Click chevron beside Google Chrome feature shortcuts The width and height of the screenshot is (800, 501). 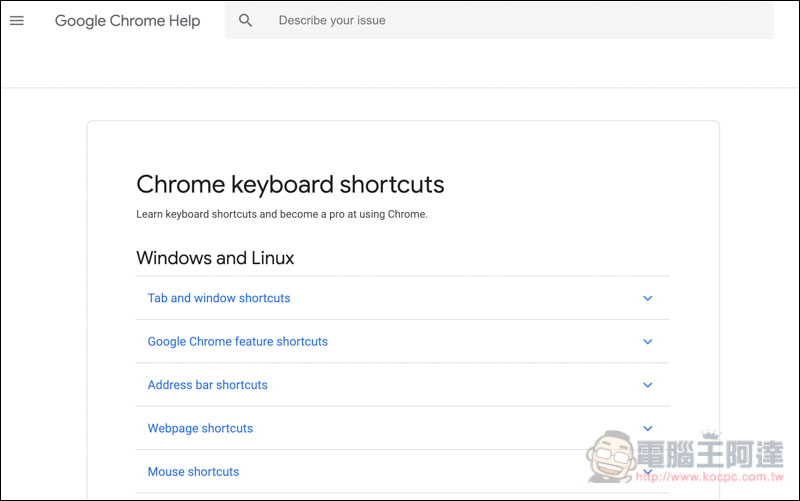pos(647,342)
